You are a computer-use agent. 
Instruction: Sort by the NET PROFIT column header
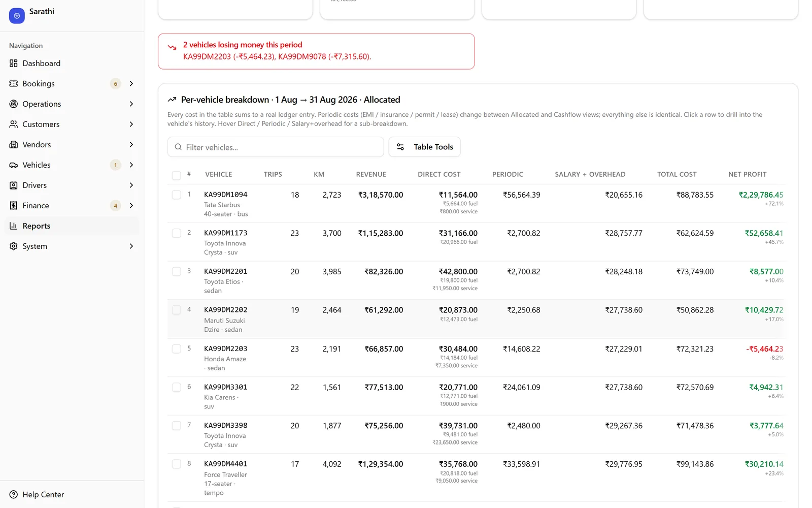pyautogui.click(x=748, y=174)
